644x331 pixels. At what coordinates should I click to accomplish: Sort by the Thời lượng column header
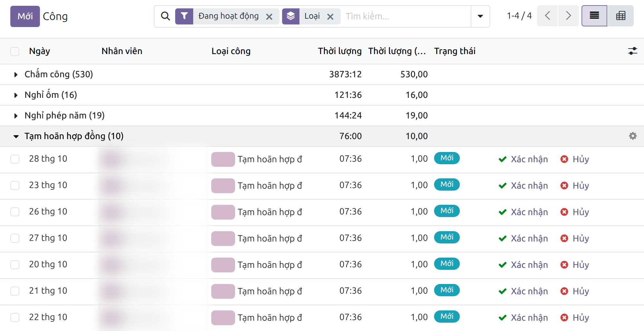coord(340,51)
